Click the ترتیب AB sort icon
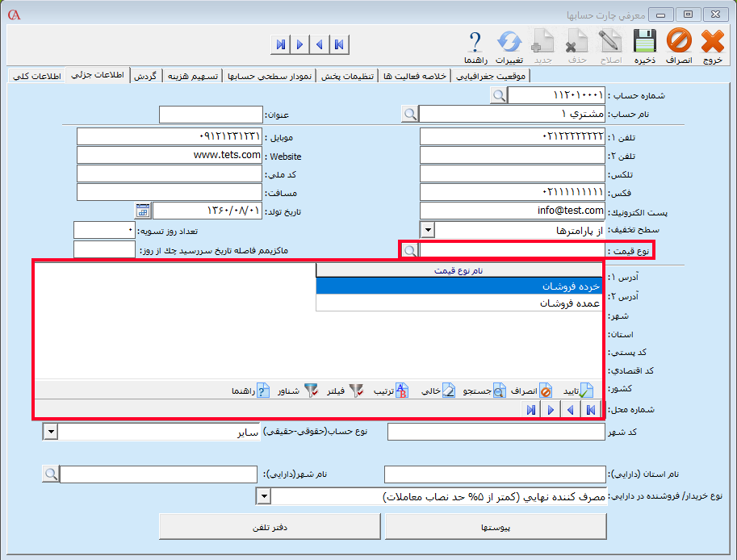The height and width of the screenshot is (560, 737). 402,390
